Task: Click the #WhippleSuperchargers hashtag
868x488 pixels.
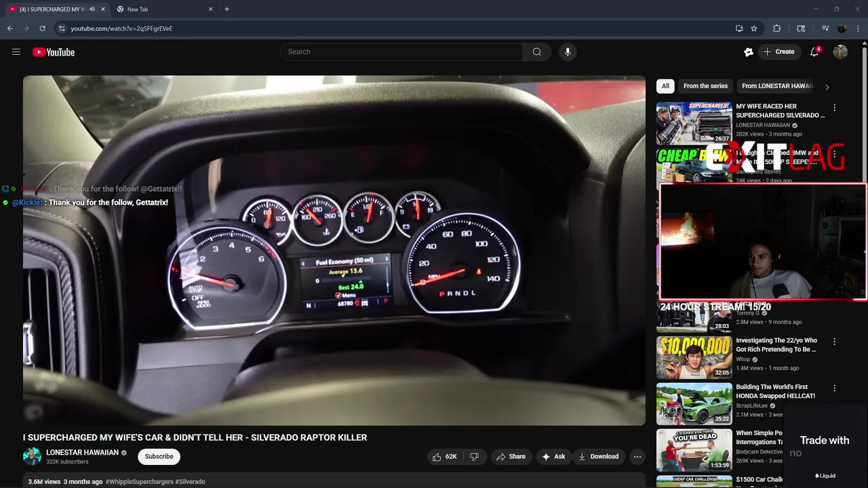Action: pyautogui.click(x=139, y=482)
